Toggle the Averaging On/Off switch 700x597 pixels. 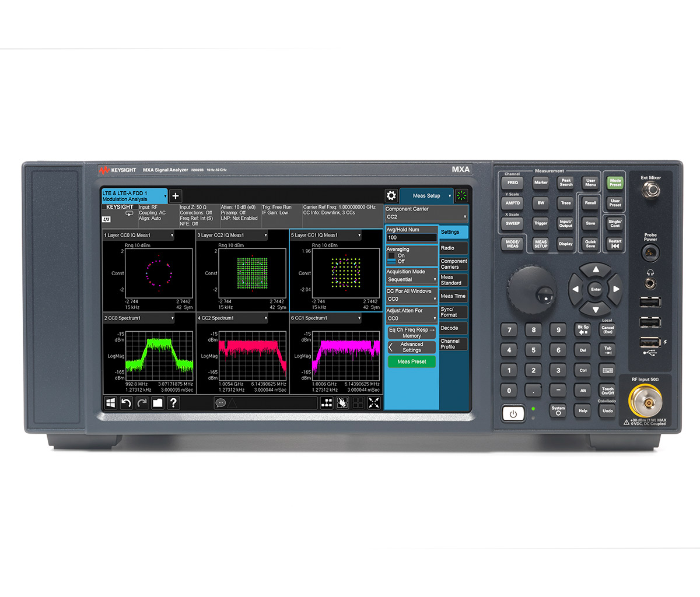pos(391,258)
